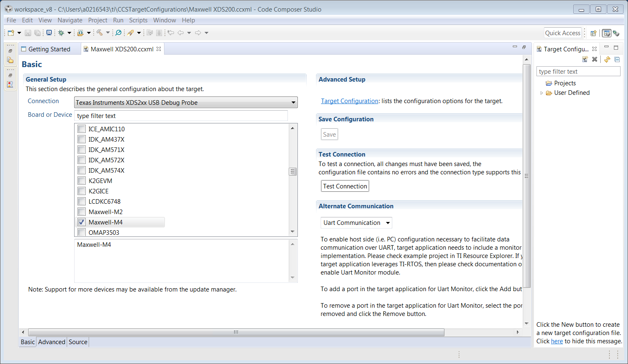Click the Back navigation arrow icon
This screenshot has height=364, width=628.
pos(181,33)
